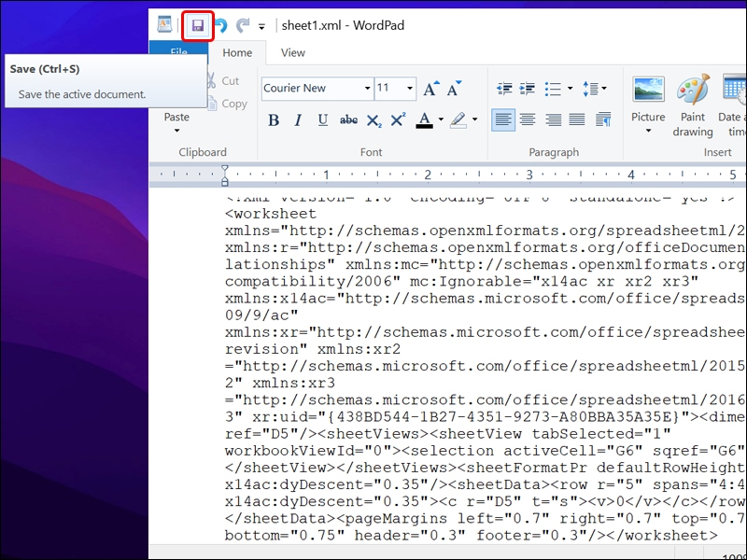This screenshot has height=560, width=747.
Task: Click the '</sheetData><pageMargins' text
Action: point(336,519)
